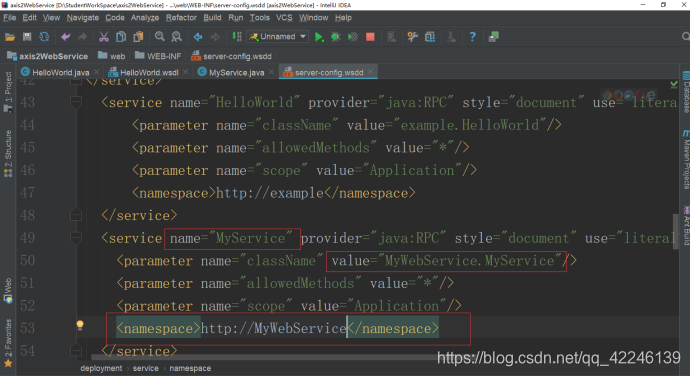Click the Build project icon
The width and height of the screenshot is (691, 377).
(x=237, y=37)
